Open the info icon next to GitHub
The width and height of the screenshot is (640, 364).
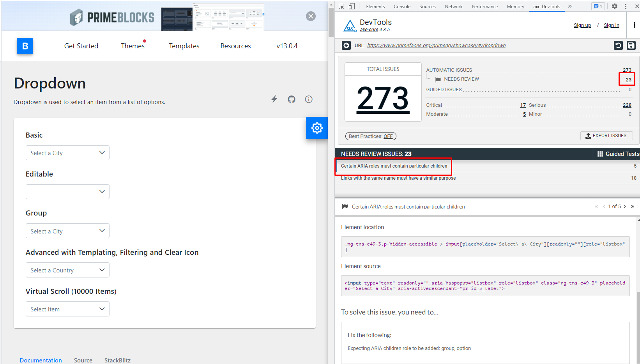click(x=309, y=99)
